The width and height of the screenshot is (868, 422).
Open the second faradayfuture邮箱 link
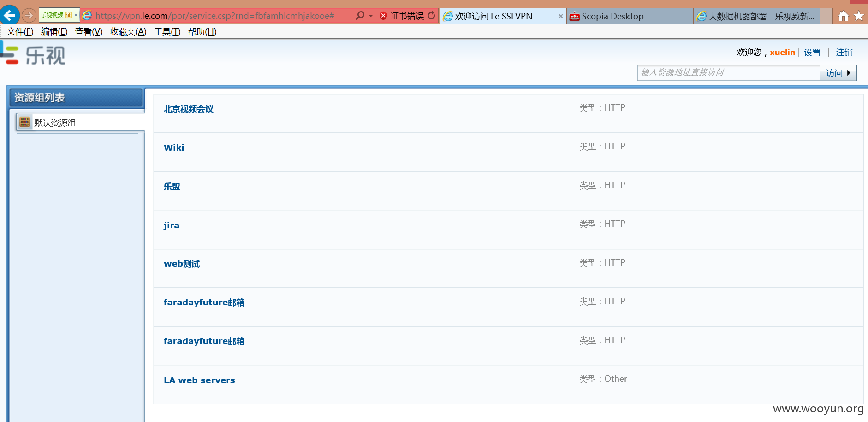204,341
